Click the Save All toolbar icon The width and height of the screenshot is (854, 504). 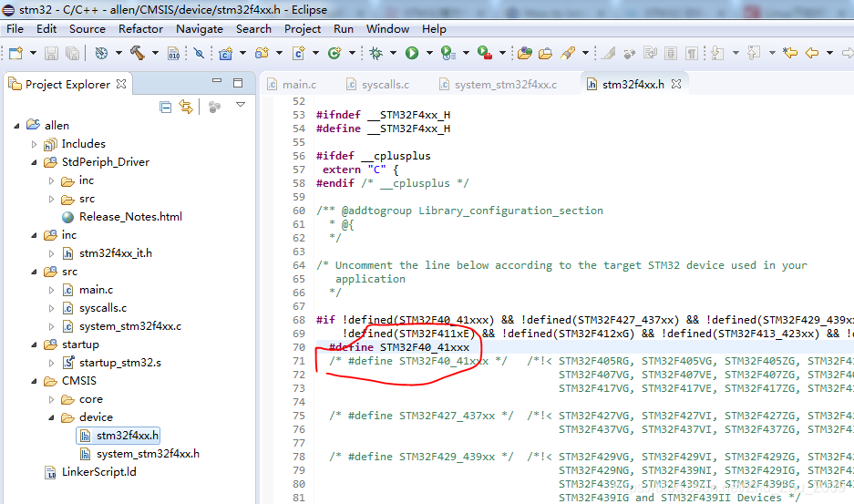[x=72, y=53]
